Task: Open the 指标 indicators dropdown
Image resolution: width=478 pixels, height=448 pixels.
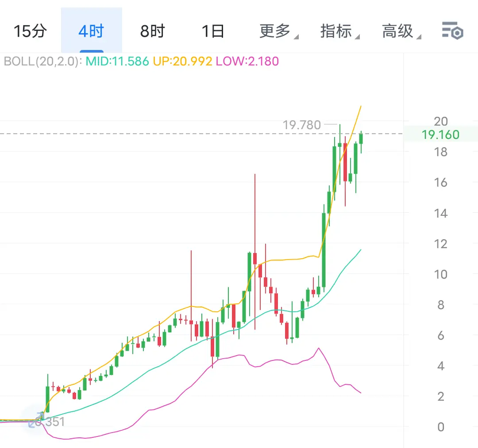Action: [x=340, y=31]
